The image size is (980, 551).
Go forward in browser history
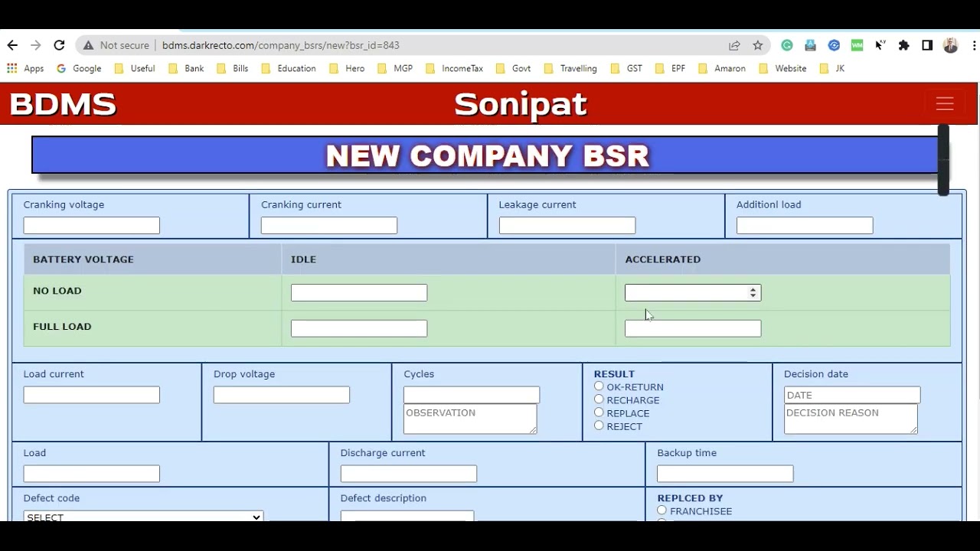(x=35, y=45)
